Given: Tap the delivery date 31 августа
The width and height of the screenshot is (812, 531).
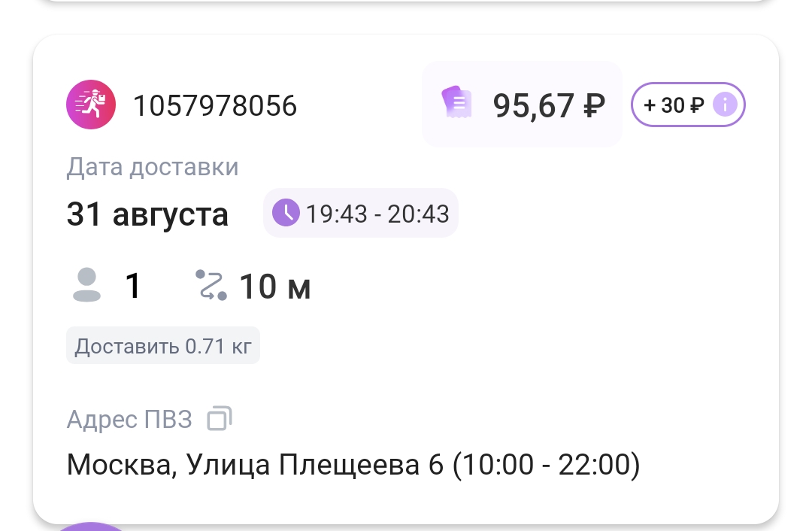Looking at the screenshot, I should click(x=147, y=214).
